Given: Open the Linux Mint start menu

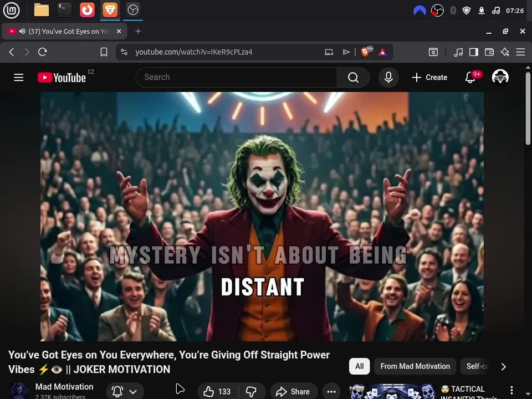Looking at the screenshot, I should point(11,10).
